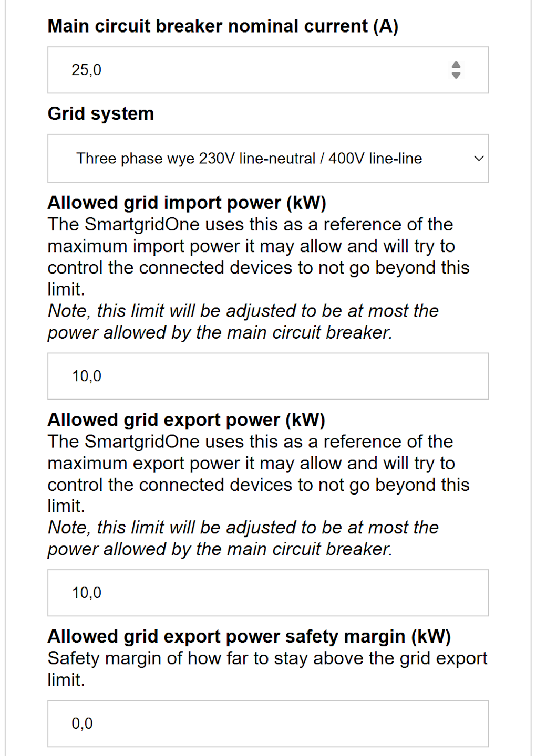This screenshot has height=756, width=536.
Task: Click the 25,0 value in the breaker field
Action: pos(87,70)
